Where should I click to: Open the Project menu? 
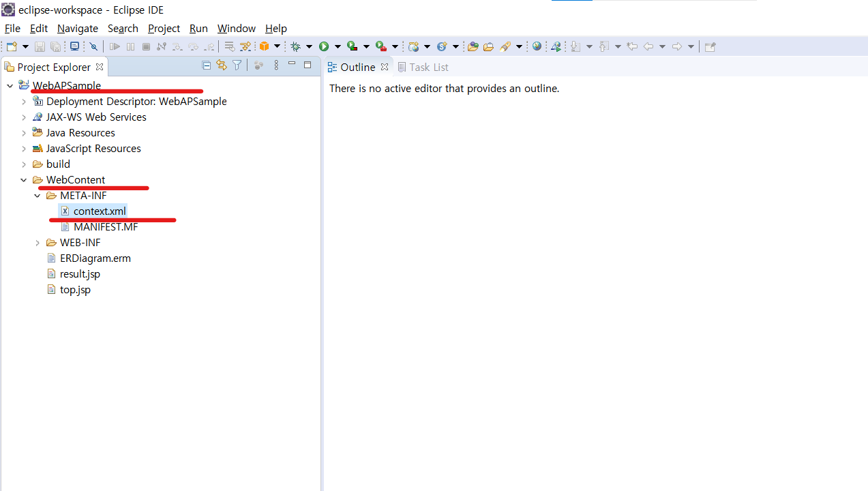164,28
